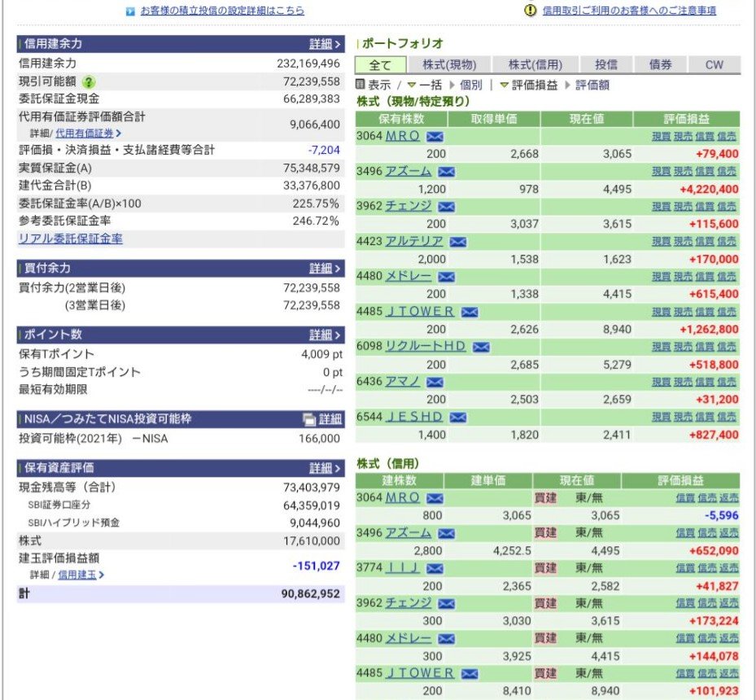Click リアル委託保証金率 link
756x700 pixels.
(x=71, y=238)
